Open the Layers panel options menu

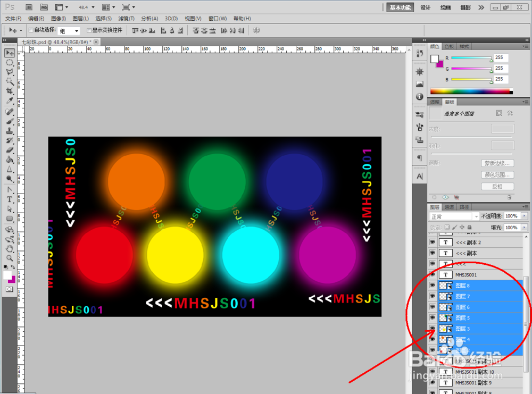(525, 207)
